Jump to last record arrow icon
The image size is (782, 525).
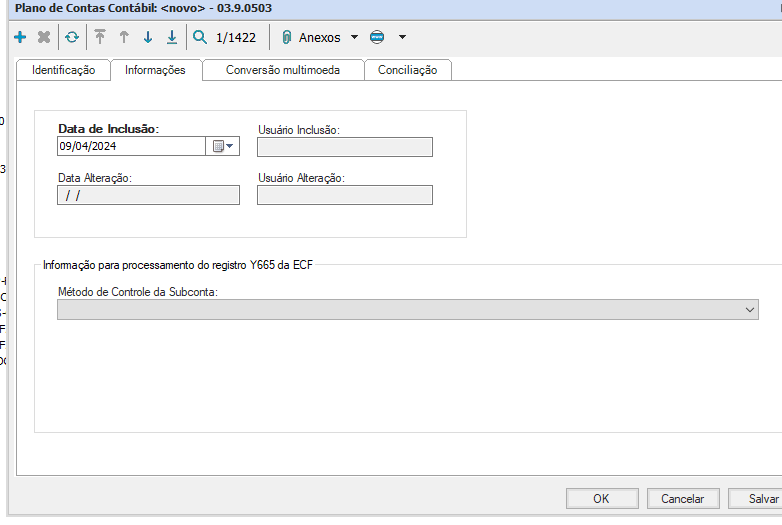click(172, 37)
